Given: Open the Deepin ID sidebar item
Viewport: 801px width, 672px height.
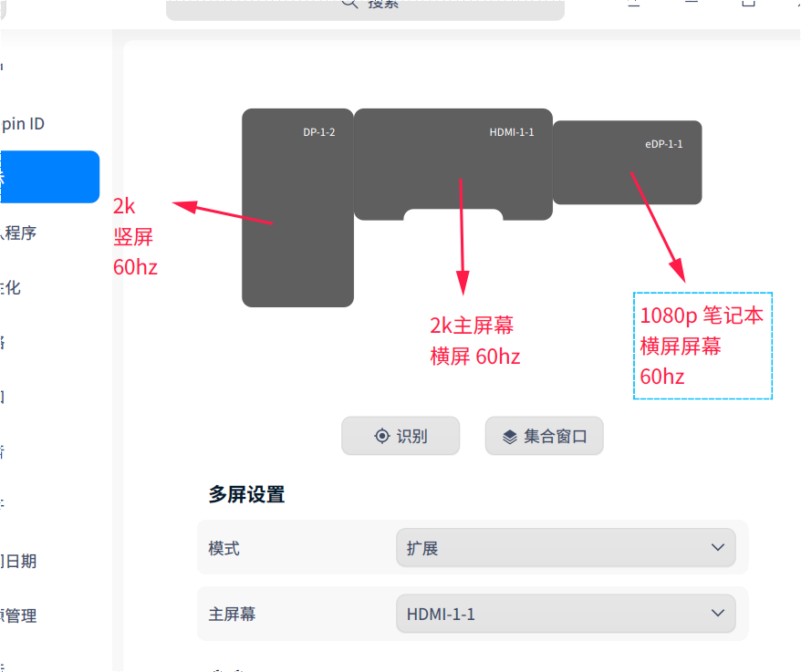Looking at the screenshot, I should (23, 124).
